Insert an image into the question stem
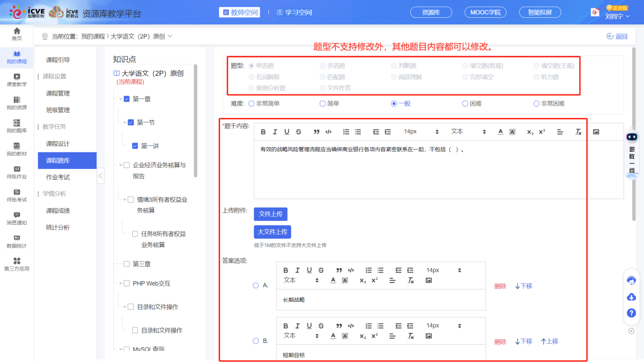644x362 pixels. 596,132
